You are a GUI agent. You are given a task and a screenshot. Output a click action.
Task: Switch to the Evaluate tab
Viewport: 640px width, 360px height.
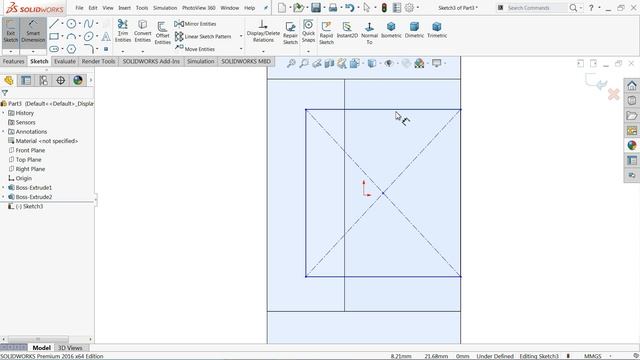65,61
